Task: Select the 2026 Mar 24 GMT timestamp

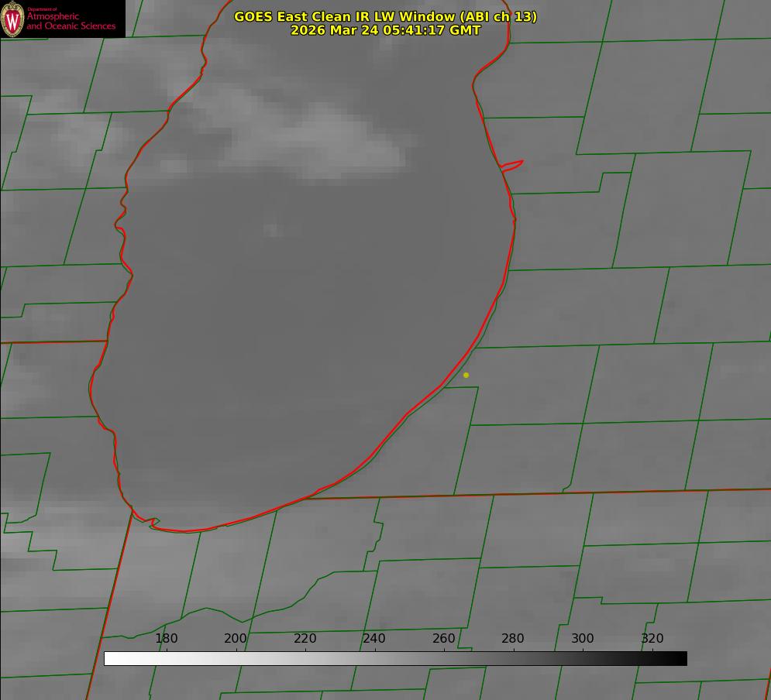Action: pyautogui.click(x=385, y=30)
